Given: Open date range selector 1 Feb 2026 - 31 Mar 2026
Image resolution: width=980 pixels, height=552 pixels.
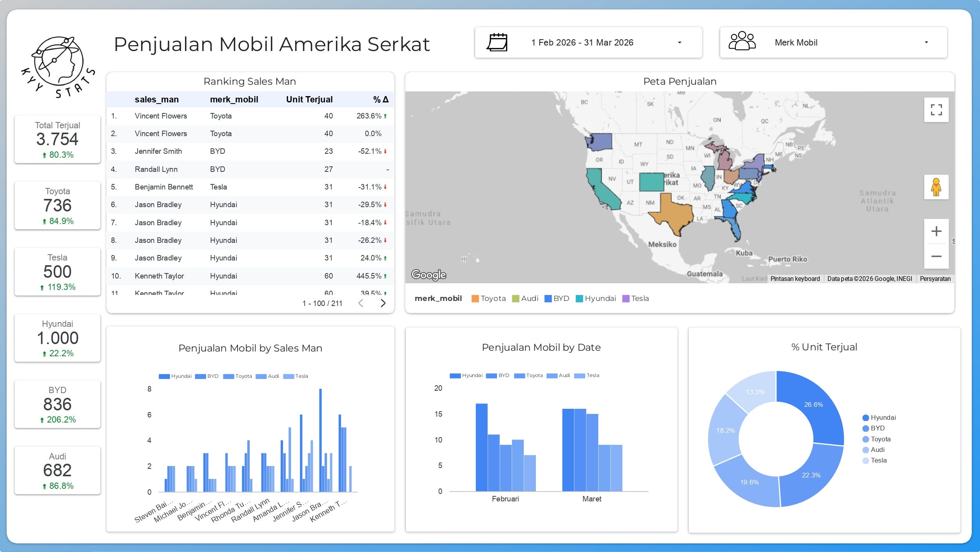Looking at the screenshot, I should [588, 42].
